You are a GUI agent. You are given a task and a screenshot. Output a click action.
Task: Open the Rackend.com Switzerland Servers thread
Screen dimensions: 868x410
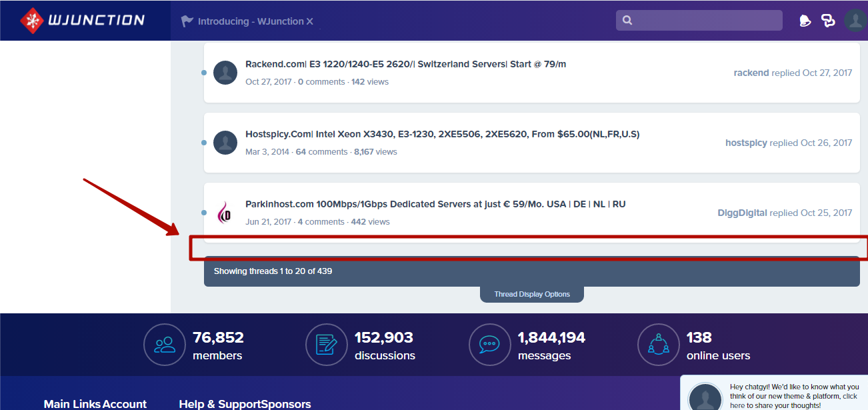pos(405,64)
